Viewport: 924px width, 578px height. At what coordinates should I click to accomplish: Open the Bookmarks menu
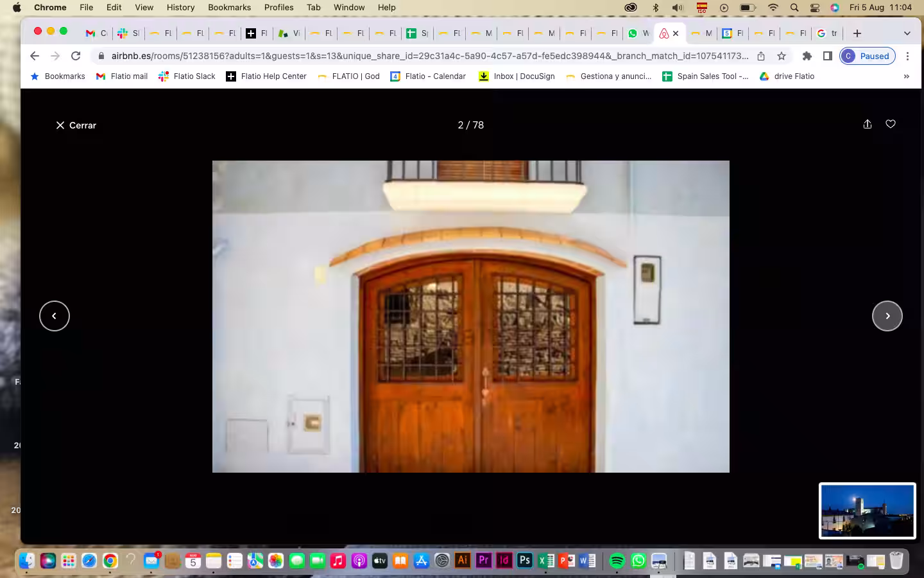point(229,7)
